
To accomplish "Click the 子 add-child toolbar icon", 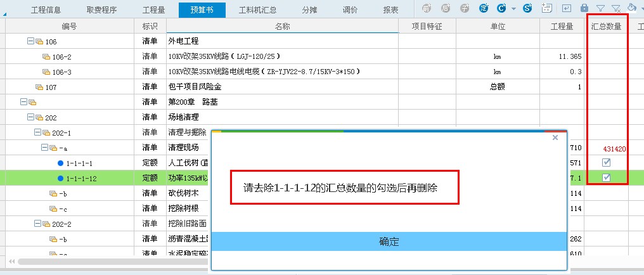I will 465,8.
